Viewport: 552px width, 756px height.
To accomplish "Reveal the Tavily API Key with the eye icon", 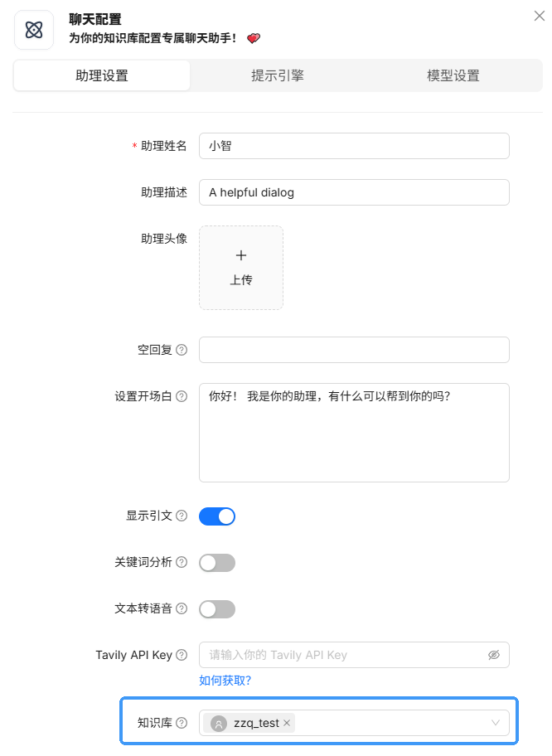I will (x=494, y=655).
